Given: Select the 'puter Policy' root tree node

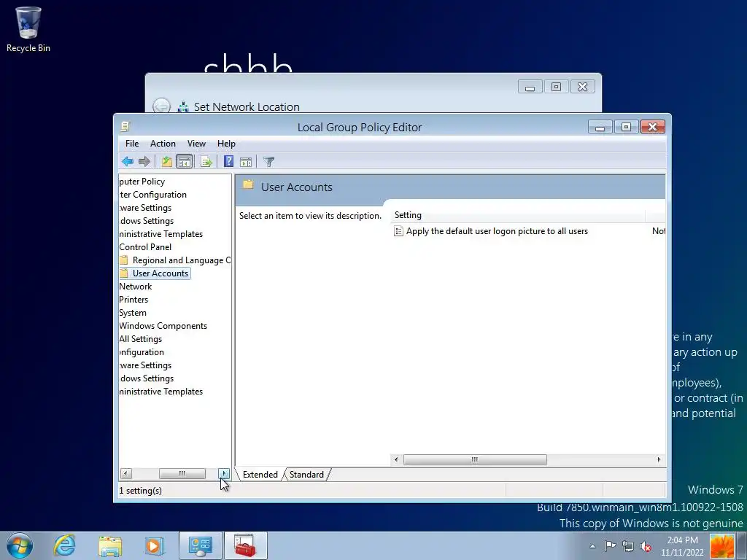Looking at the screenshot, I should coord(142,182).
